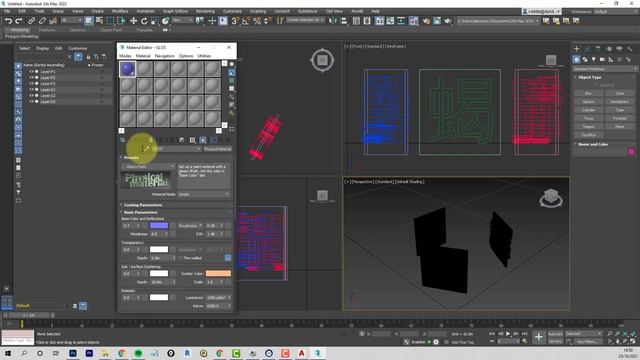Toggle 3D Snaps on main toolbar
Image resolution: width=640 pixels, height=360 pixels.
click(235, 21)
